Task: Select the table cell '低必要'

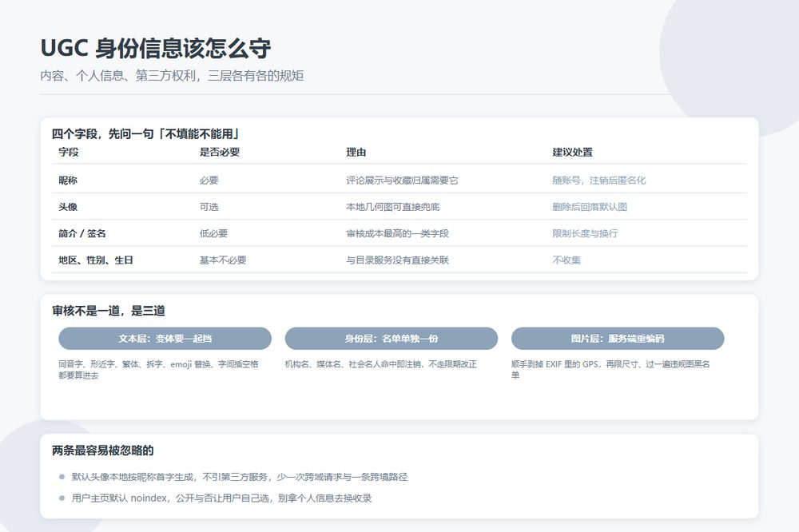Action: (213, 233)
